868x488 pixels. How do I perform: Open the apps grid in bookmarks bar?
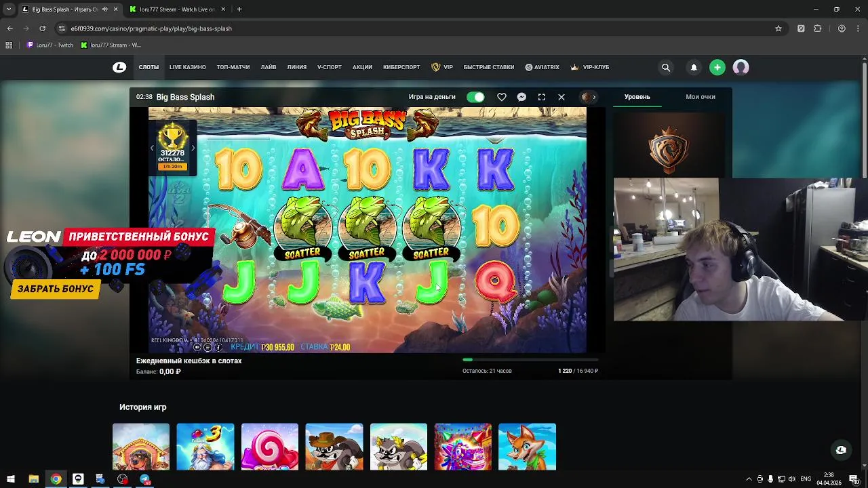pyautogui.click(x=9, y=45)
